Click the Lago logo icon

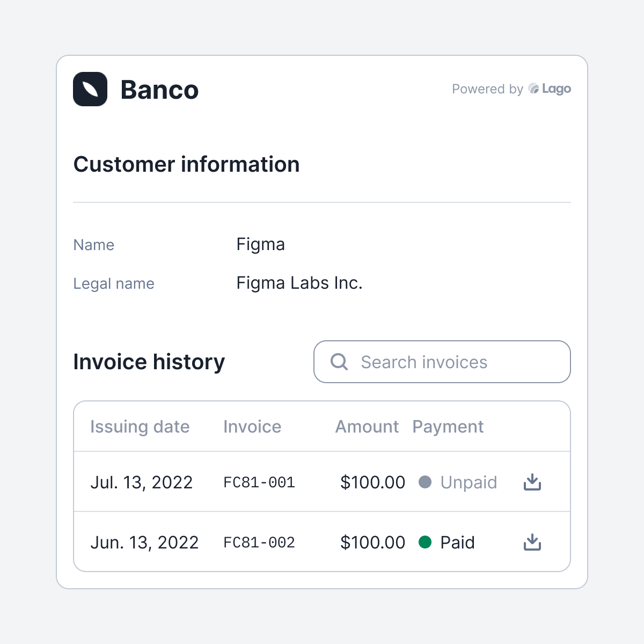533,89
